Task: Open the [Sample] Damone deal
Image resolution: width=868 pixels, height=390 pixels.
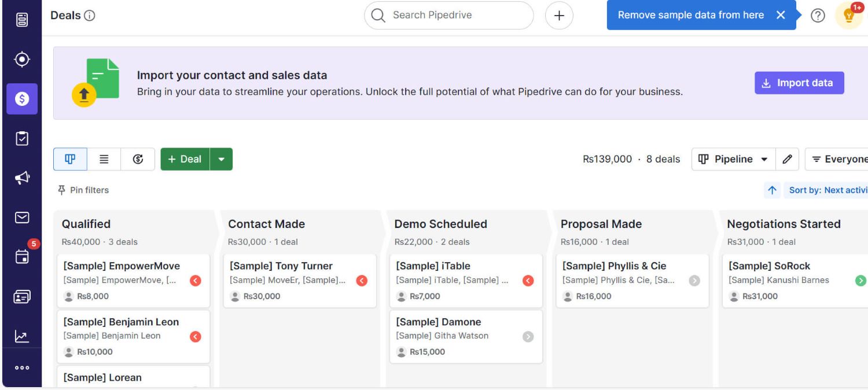Action: pos(466,336)
